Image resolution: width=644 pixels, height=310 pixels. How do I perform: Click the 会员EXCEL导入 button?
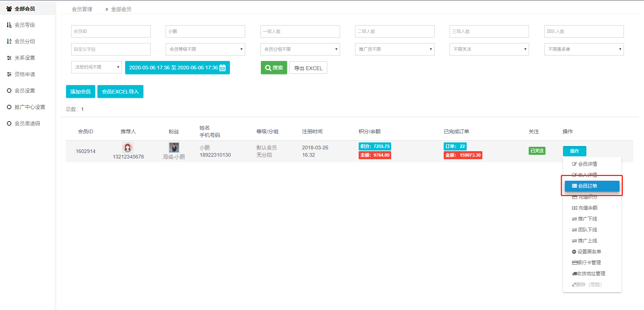120,92
